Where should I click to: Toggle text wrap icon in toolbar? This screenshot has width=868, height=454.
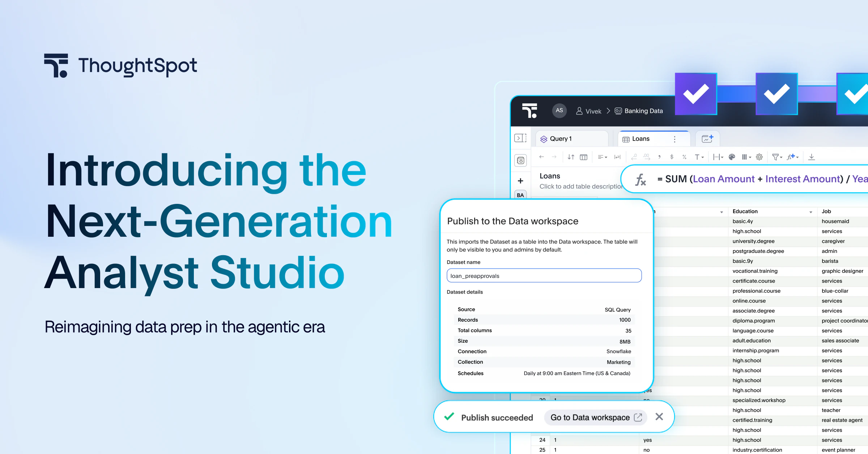coord(617,157)
